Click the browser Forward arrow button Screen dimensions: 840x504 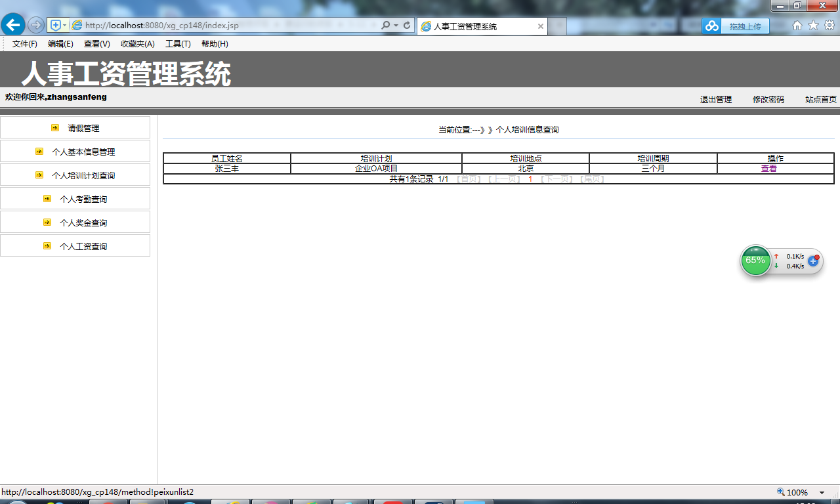[36, 25]
